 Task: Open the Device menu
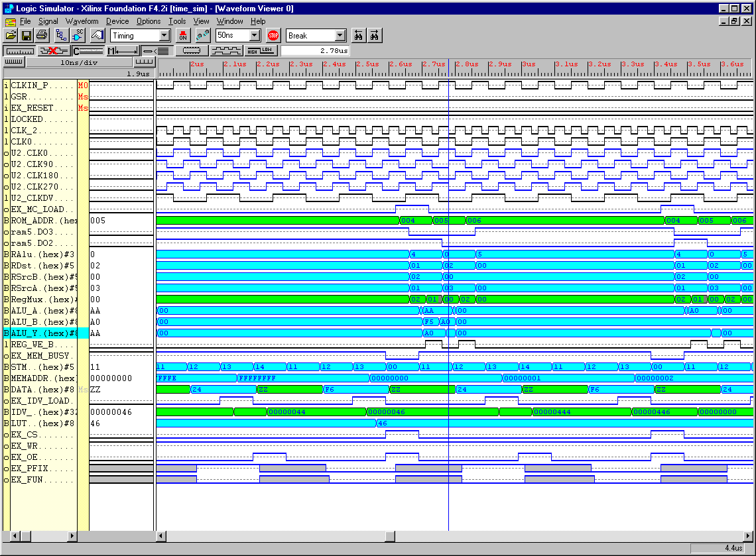(x=117, y=21)
